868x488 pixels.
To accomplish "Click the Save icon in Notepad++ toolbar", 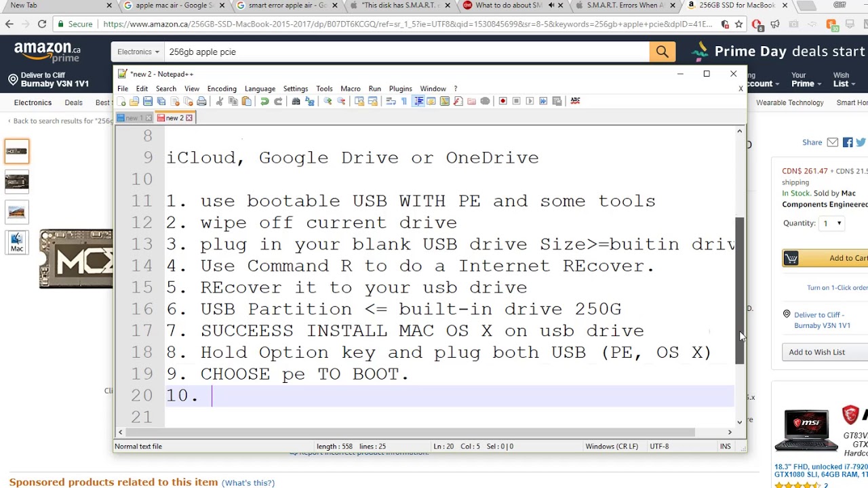I will (148, 101).
